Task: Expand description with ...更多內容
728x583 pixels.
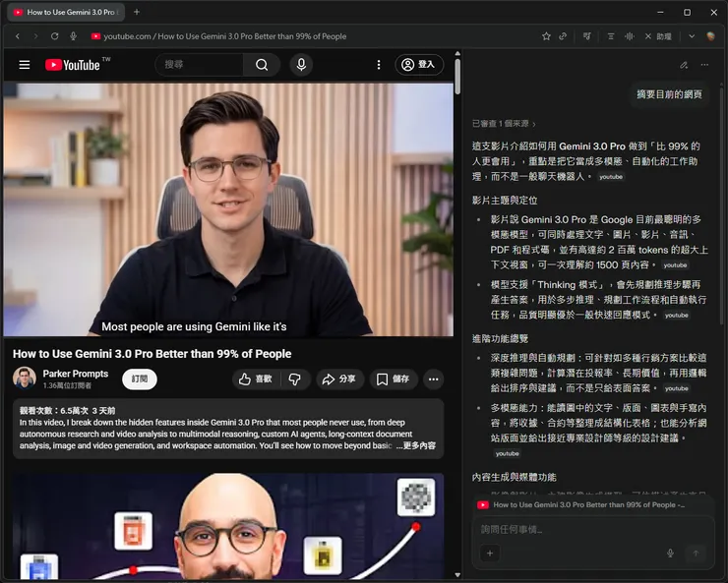Action: pos(415,445)
